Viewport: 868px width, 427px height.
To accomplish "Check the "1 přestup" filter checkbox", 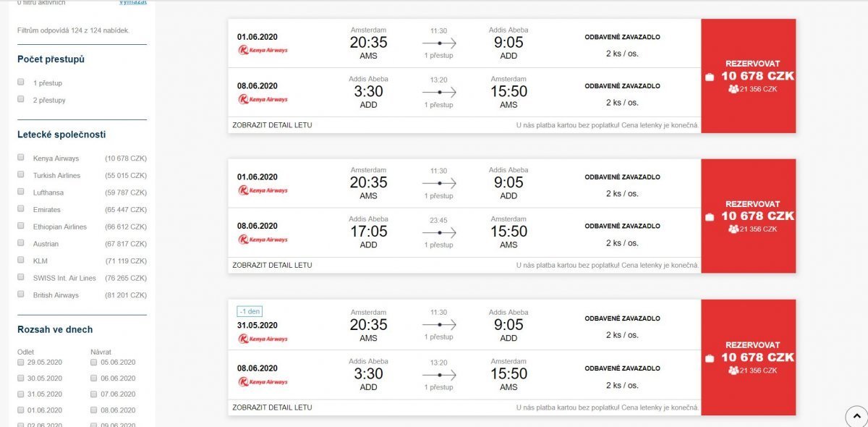I will (x=21, y=83).
